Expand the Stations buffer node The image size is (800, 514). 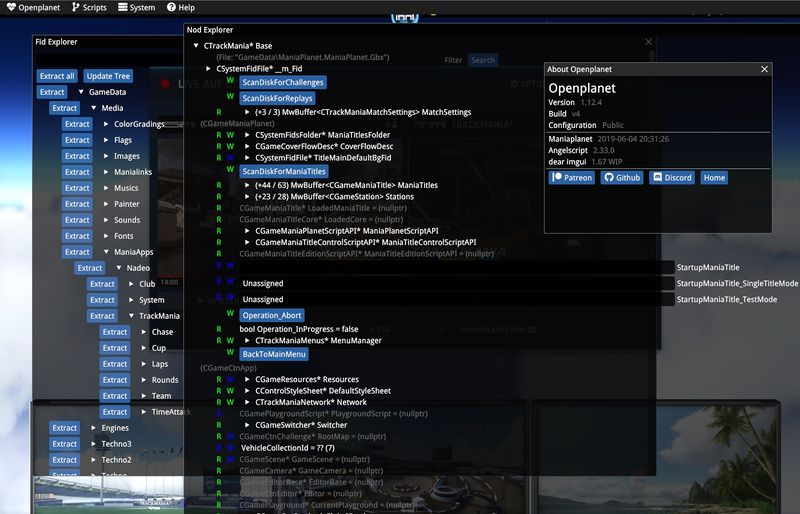pos(247,197)
